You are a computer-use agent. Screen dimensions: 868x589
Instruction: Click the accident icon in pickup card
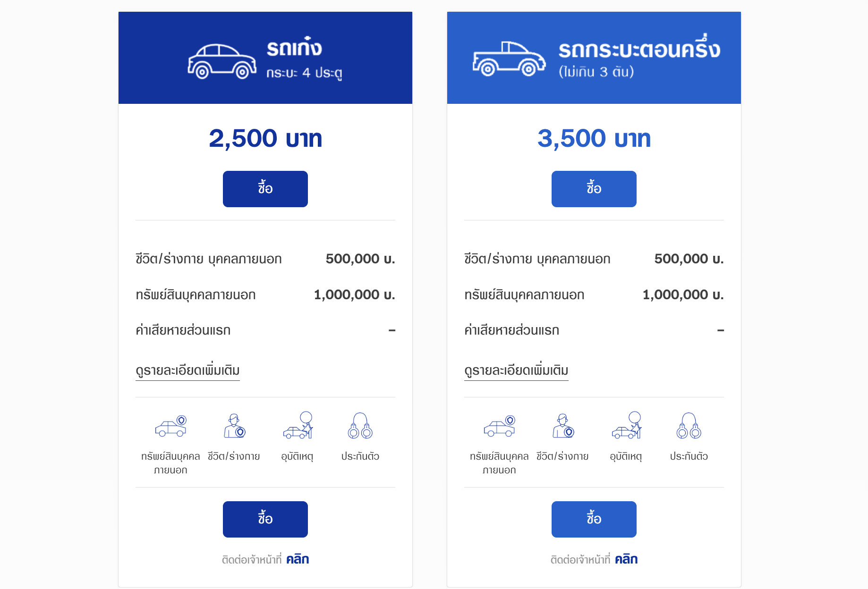627,425
